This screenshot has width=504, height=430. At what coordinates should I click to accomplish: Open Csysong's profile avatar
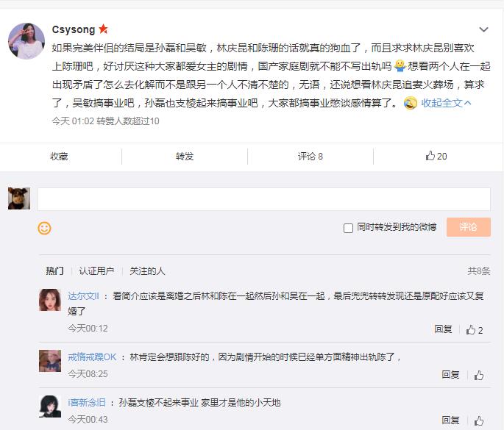click(26, 40)
